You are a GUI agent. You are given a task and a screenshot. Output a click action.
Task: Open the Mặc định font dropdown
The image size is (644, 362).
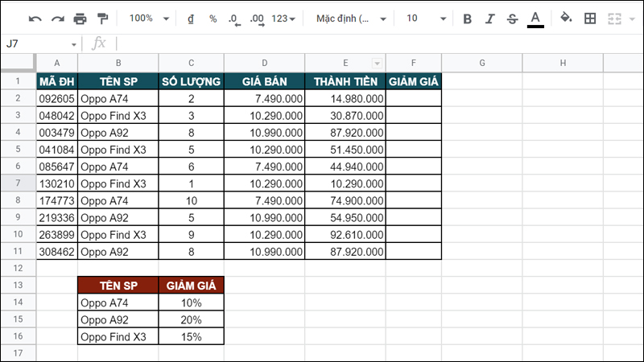351,19
